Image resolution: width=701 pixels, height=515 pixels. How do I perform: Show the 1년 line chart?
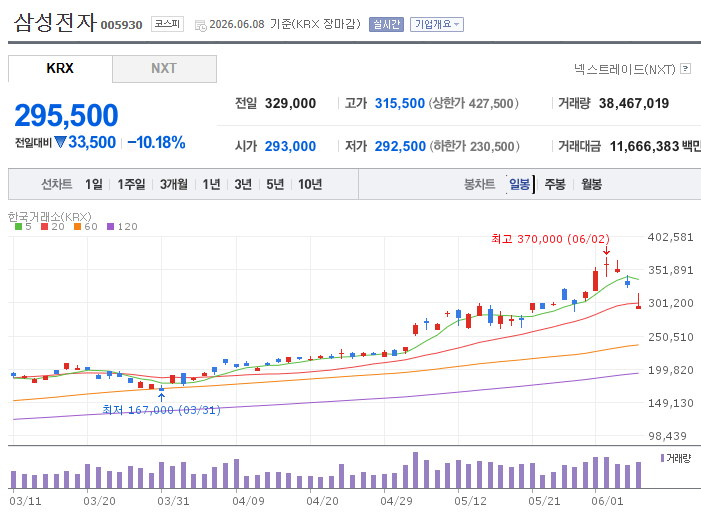(211, 184)
